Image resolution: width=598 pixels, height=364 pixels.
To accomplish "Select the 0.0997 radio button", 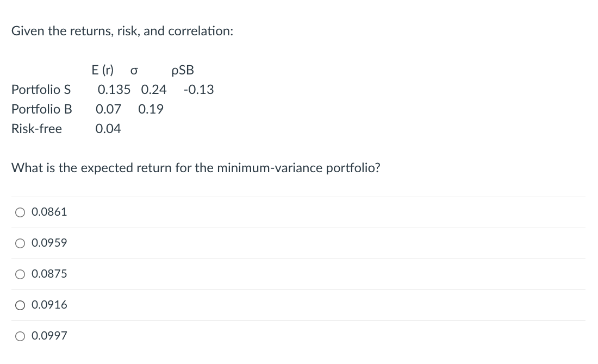I will point(20,336).
